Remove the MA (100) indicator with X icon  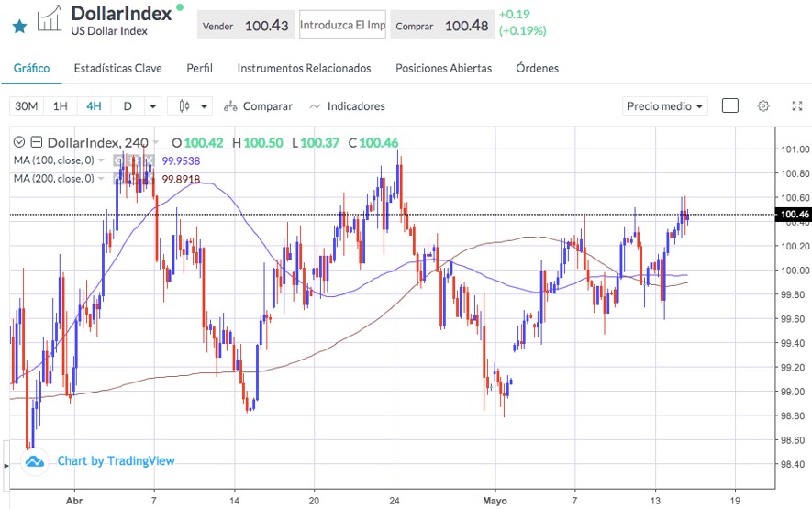click(x=150, y=160)
